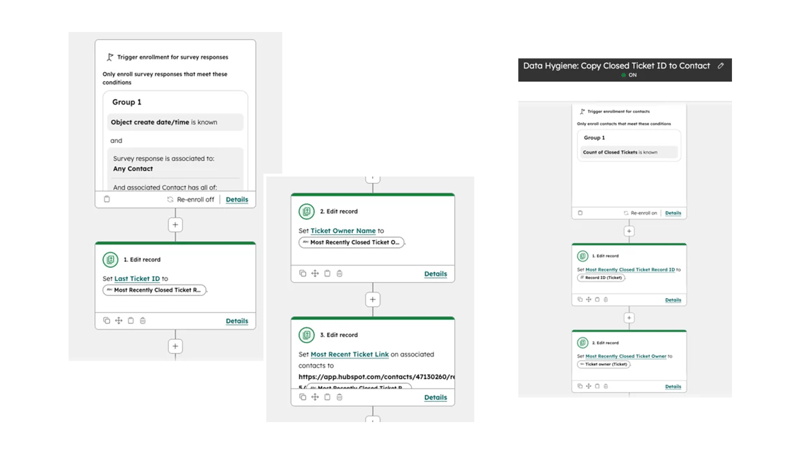Open Details of Last Ticket ID card
800x457 pixels.
pyautogui.click(x=237, y=321)
